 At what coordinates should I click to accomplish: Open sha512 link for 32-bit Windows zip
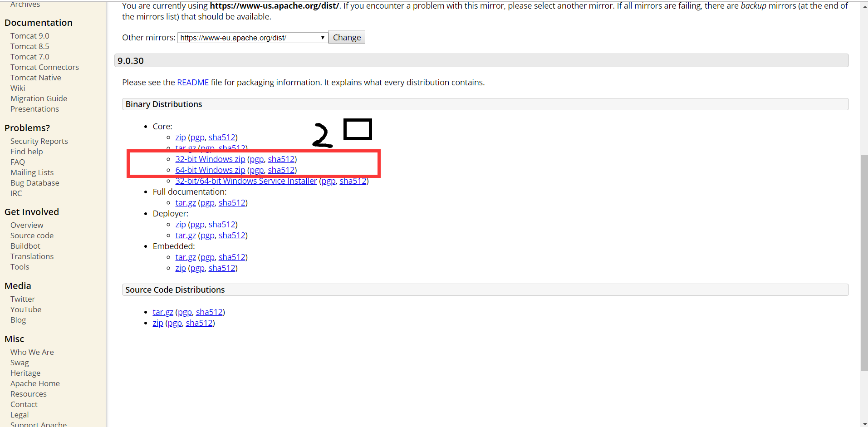(281, 159)
